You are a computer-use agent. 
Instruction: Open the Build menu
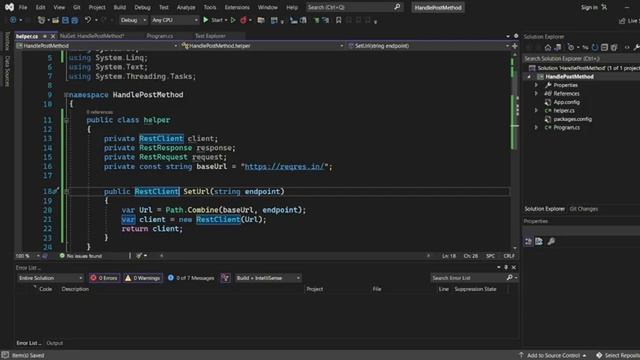click(x=120, y=7)
